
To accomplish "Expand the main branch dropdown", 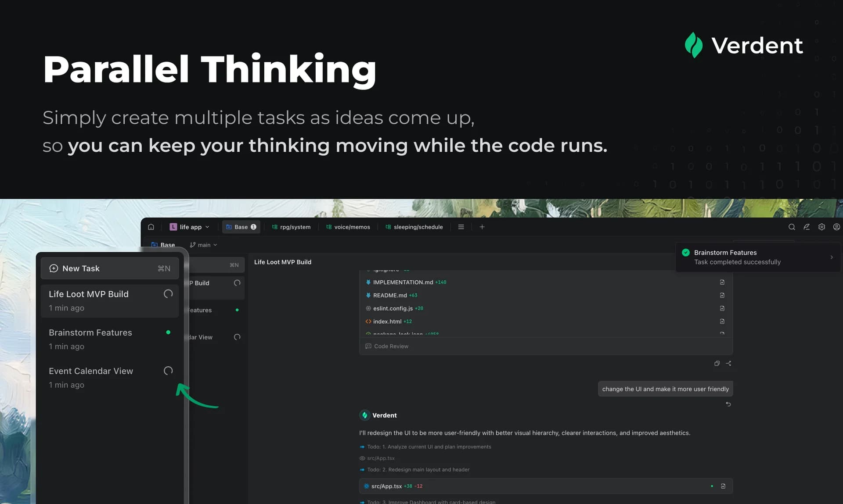I will point(204,245).
